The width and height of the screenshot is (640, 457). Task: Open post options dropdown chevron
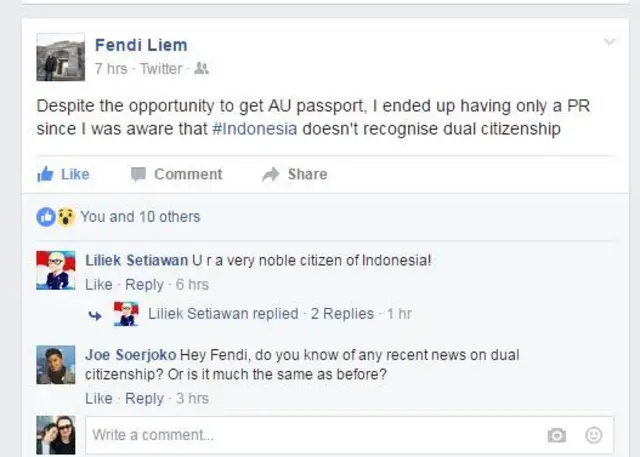pos(609,42)
